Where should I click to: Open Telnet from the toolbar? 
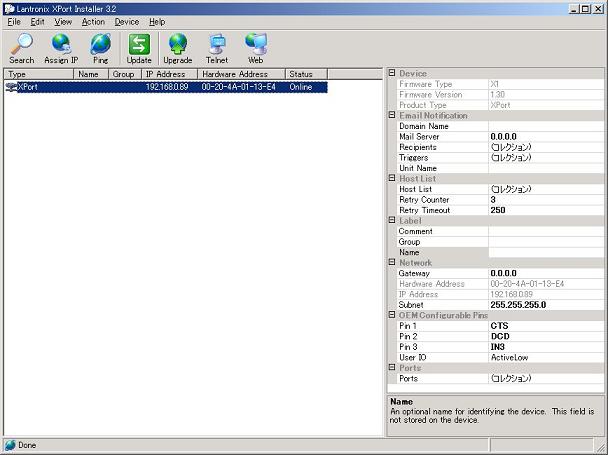[217, 48]
